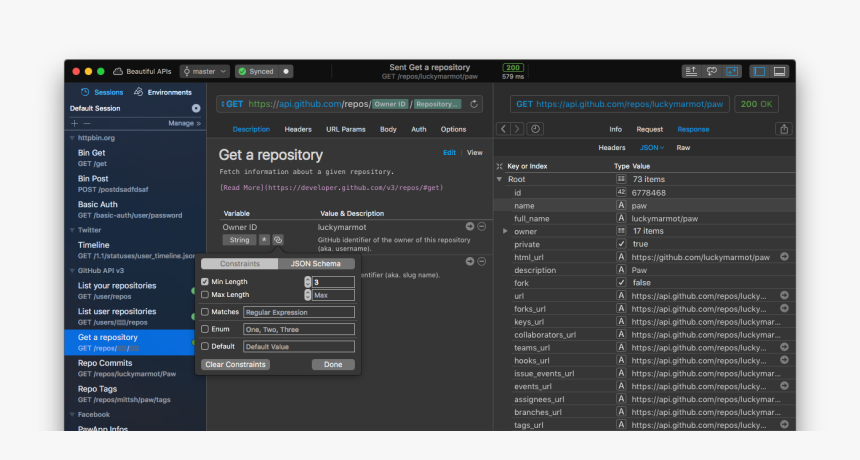Click the Regular Expression input field
The height and width of the screenshot is (460, 860).
coord(299,312)
